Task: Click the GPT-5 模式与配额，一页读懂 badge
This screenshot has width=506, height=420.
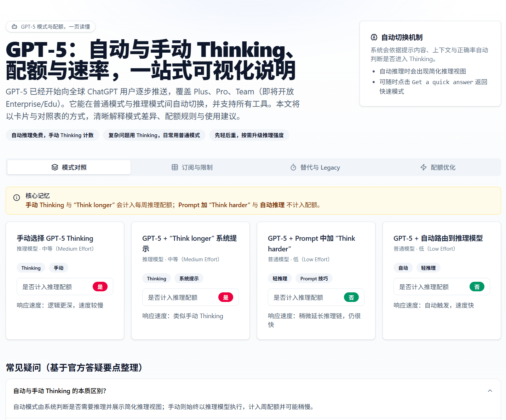Action: tap(51, 27)
